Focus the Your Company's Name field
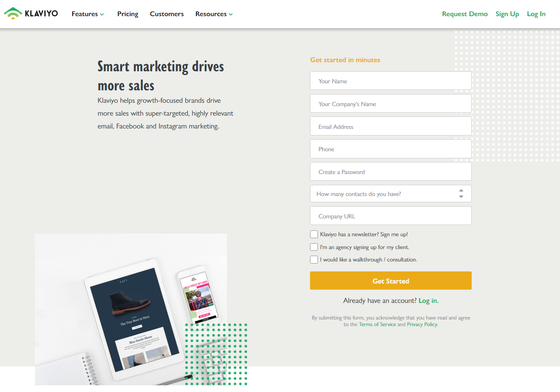The width and height of the screenshot is (560, 392). pyautogui.click(x=391, y=104)
